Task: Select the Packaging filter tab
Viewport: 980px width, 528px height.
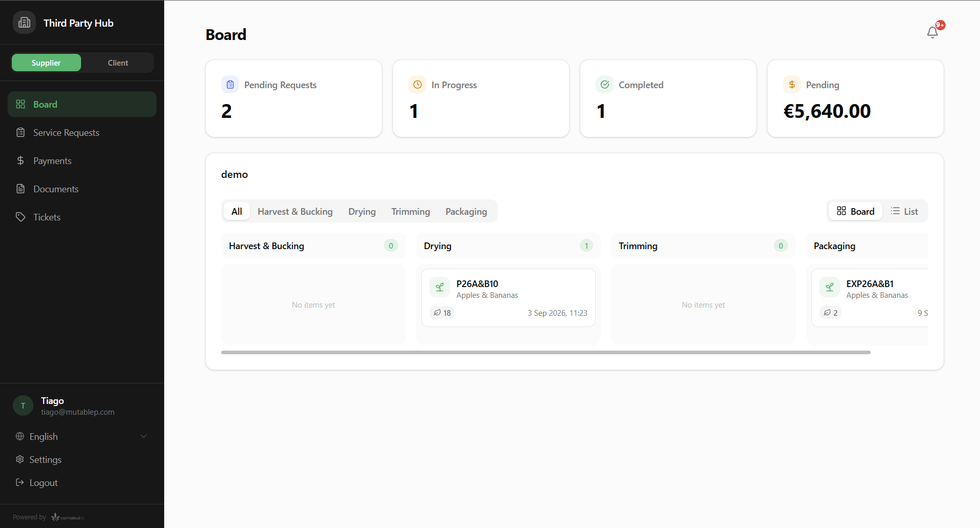Action: tap(466, 211)
